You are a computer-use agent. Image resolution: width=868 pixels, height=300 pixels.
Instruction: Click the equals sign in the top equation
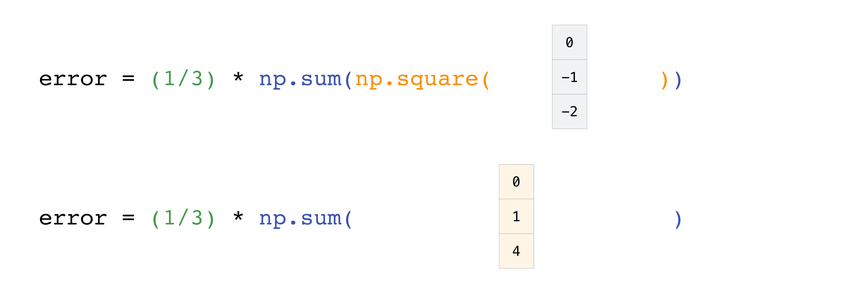coord(128,79)
